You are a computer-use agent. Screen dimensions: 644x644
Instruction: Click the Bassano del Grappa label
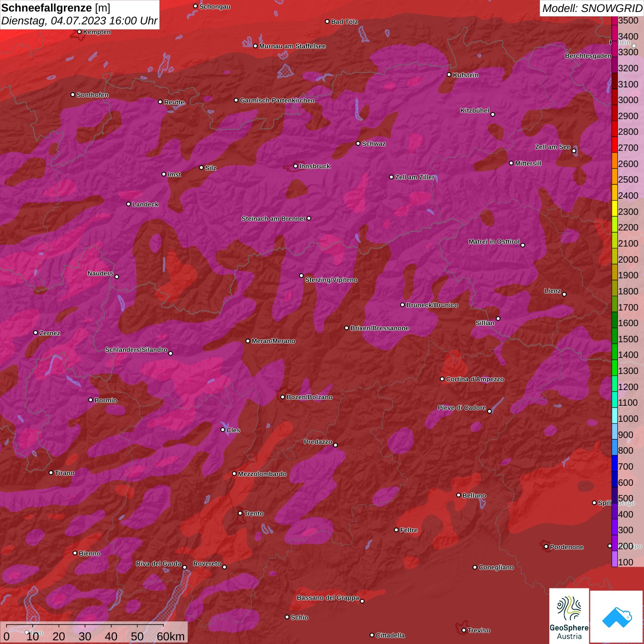328,598
